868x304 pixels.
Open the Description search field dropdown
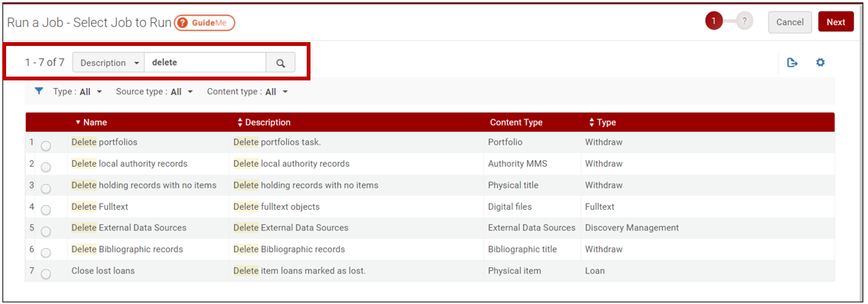pos(109,63)
